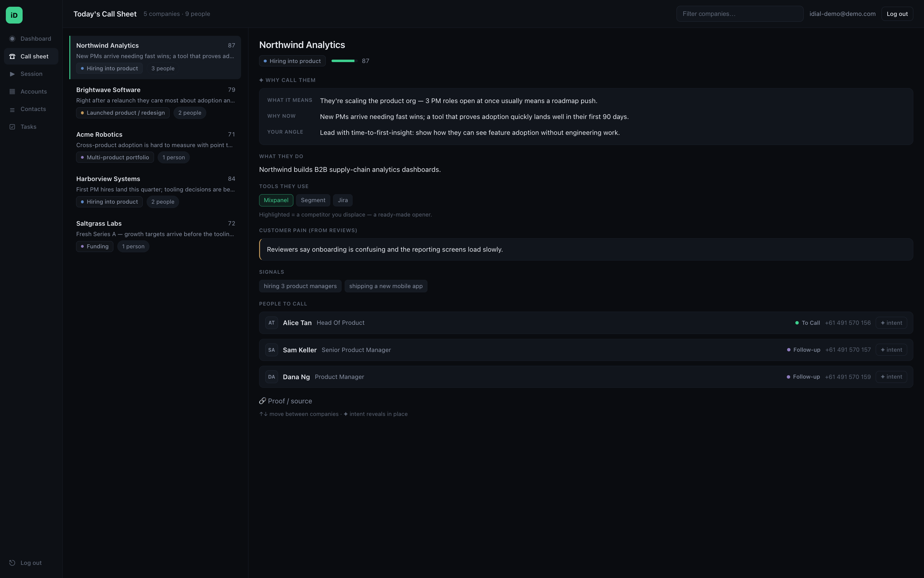Click the Contacts list icon
Screen dimensions: 924x578
tap(12, 109)
